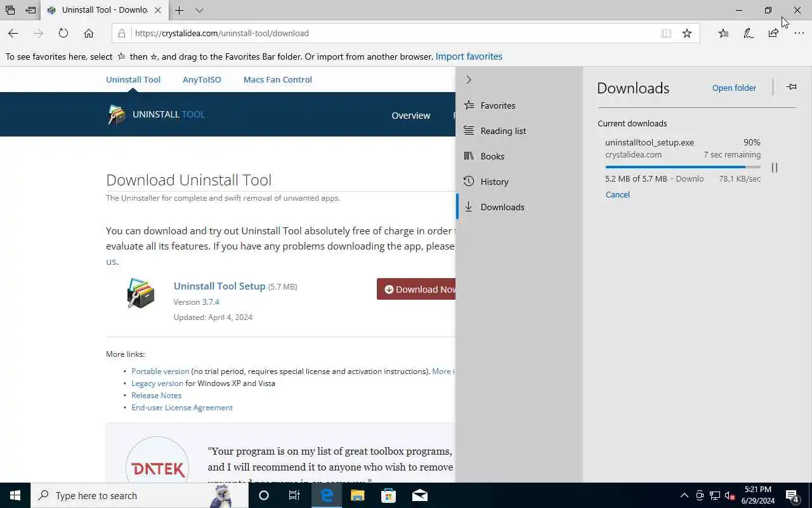812x508 pixels.
Task: Add page to favorites star
Action: click(x=687, y=33)
